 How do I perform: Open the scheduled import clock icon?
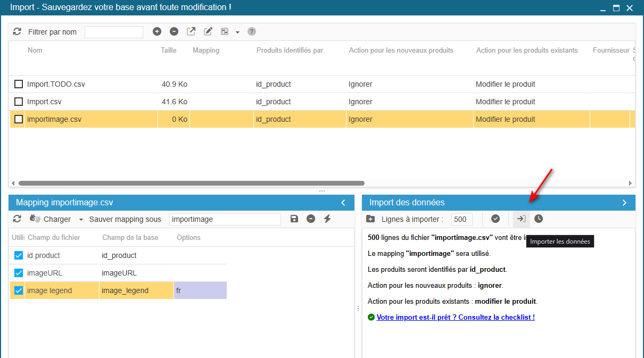(x=539, y=219)
